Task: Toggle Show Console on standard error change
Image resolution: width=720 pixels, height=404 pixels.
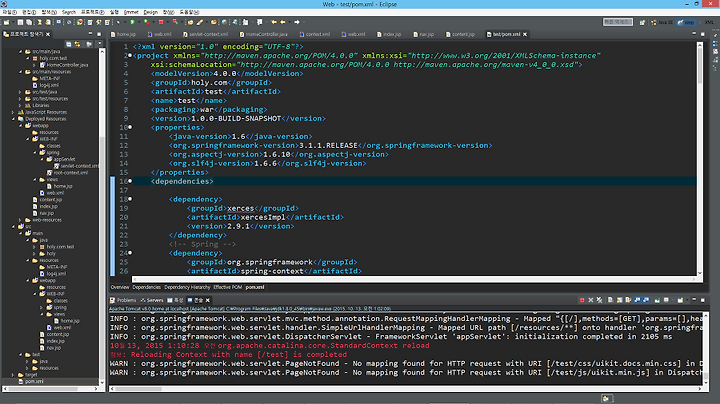Action: pyautogui.click(x=647, y=300)
